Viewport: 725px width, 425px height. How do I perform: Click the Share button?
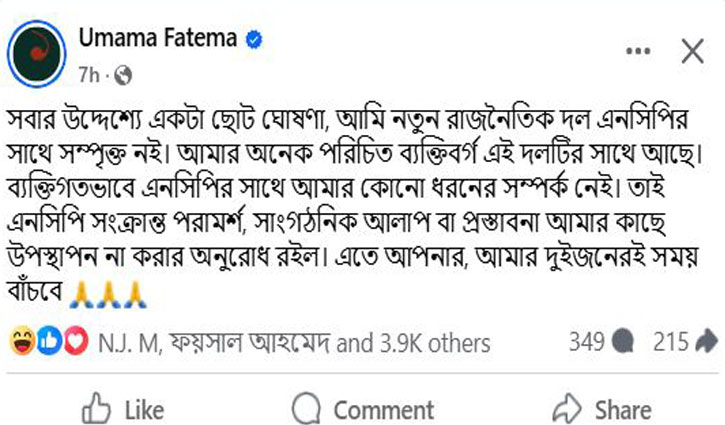click(x=602, y=409)
